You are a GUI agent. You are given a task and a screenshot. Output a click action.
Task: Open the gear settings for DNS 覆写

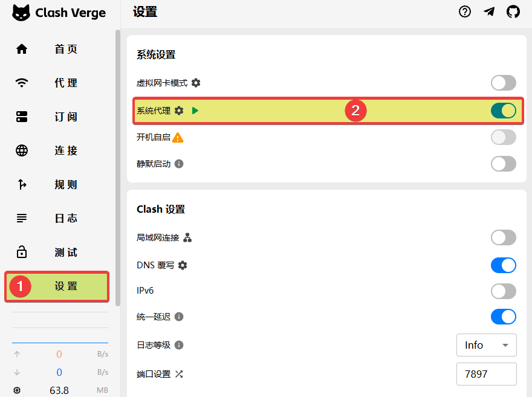click(x=183, y=265)
